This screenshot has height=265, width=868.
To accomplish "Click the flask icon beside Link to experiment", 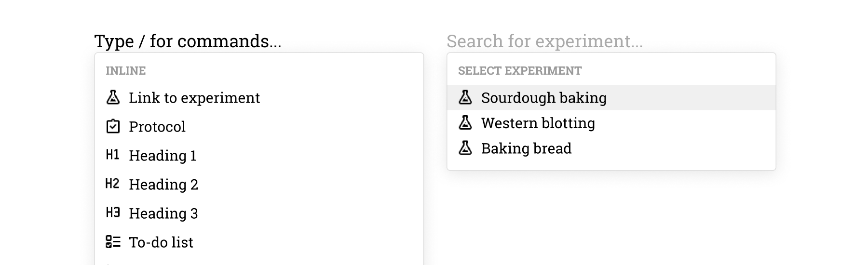I will [x=113, y=97].
